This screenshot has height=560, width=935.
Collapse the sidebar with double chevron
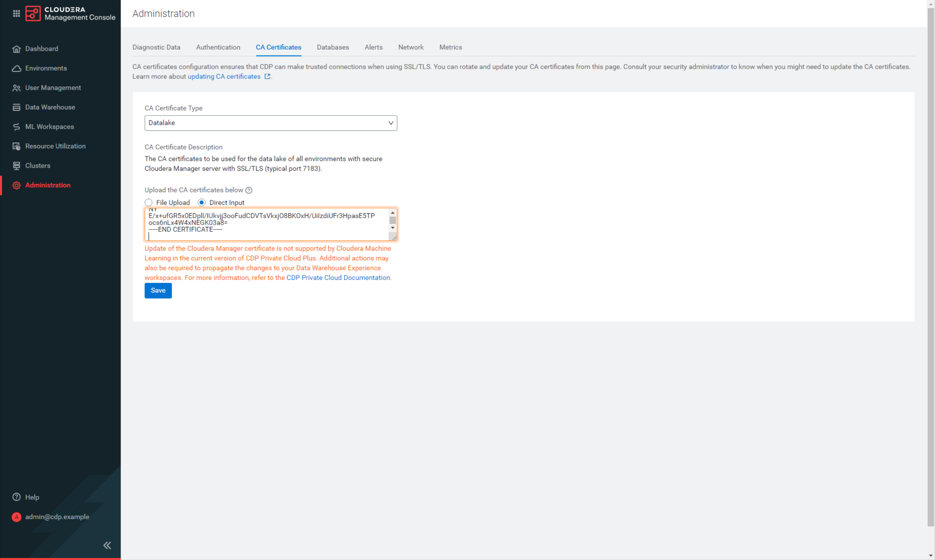[107, 545]
